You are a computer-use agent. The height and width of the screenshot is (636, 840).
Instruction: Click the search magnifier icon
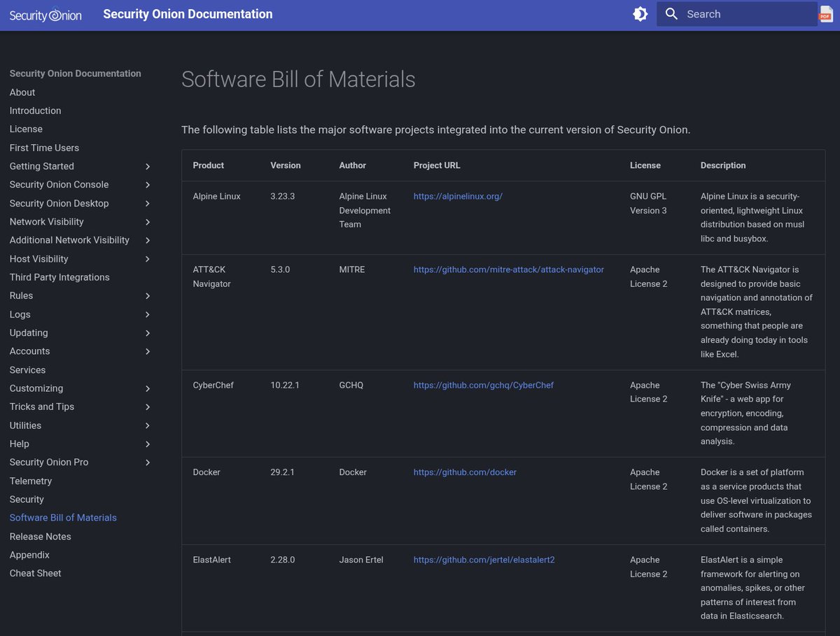point(671,14)
